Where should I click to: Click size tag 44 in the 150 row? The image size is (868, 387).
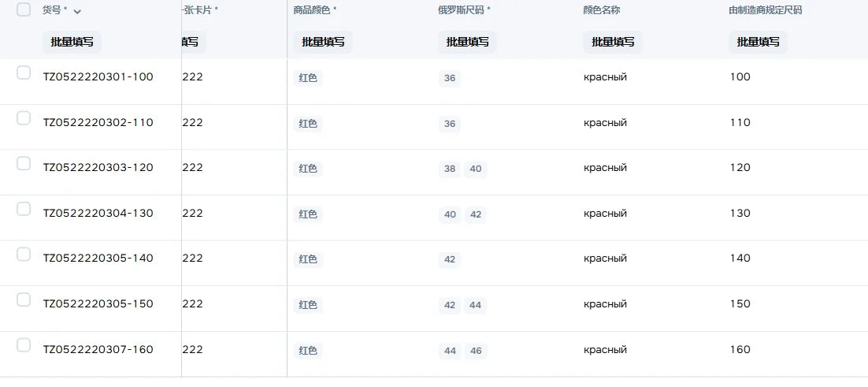tap(476, 305)
